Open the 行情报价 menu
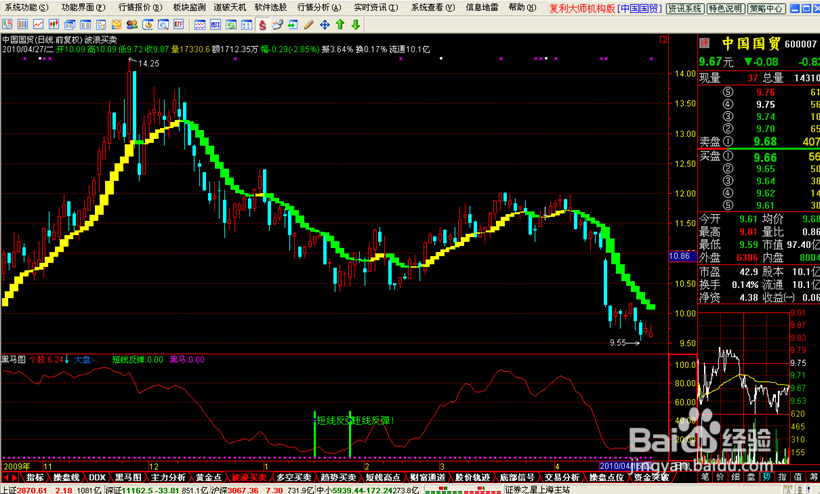The height and width of the screenshot is (494, 820). (140, 7)
